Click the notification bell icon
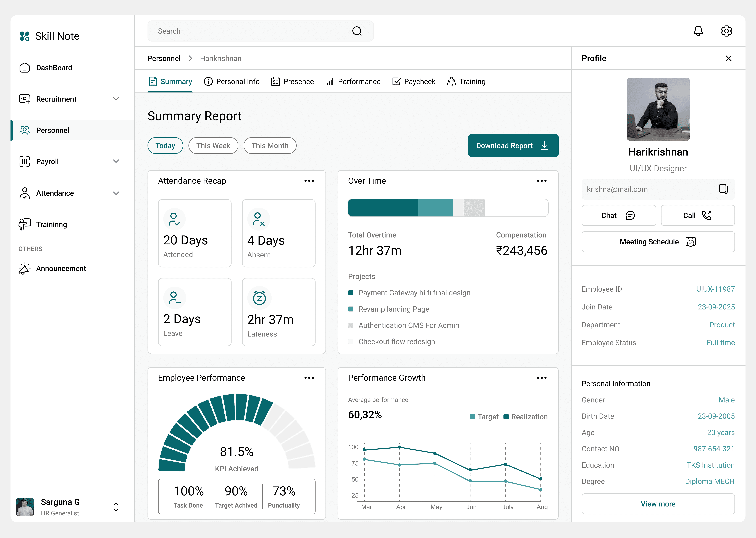This screenshot has width=756, height=538. [698, 31]
